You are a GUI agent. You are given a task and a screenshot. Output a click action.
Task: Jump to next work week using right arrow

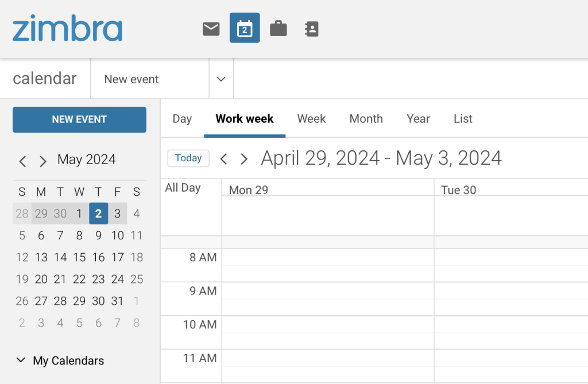pyautogui.click(x=243, y=158)
